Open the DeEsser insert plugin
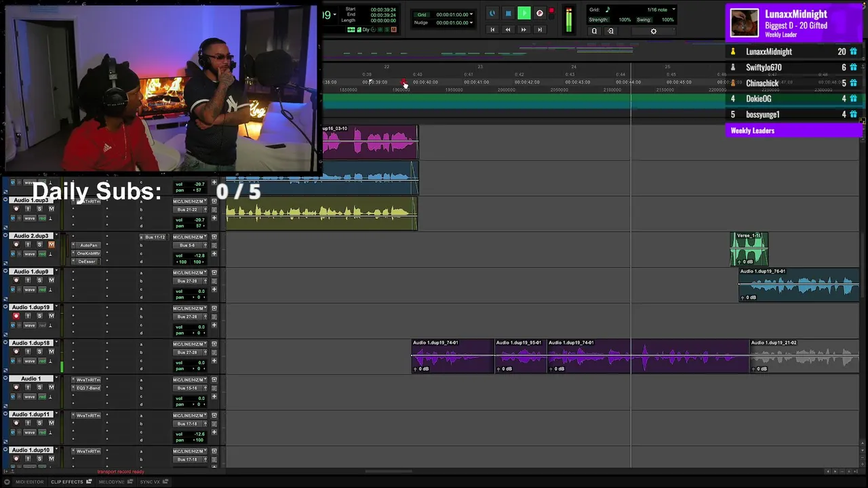The image size is (868, 488). pyautogui.click(x=87, y=262)
